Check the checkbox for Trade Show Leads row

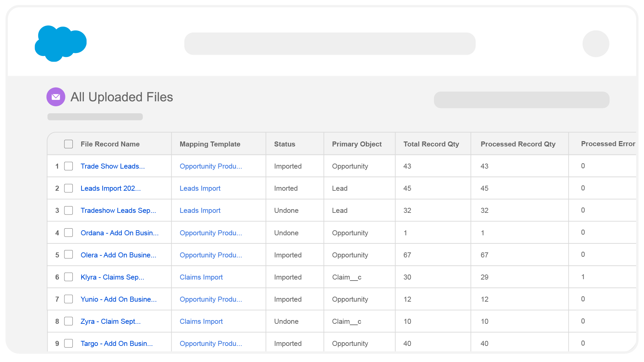(x=68, y=166)
